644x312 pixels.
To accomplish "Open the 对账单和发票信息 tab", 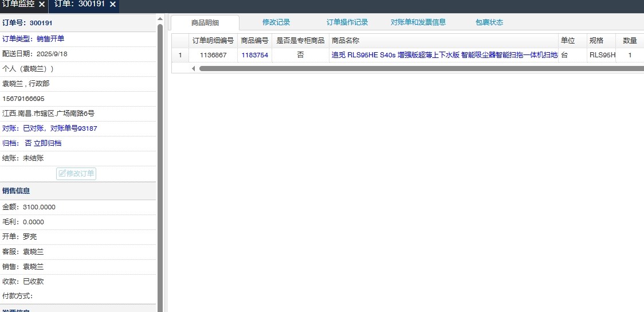I will [418, 22].
